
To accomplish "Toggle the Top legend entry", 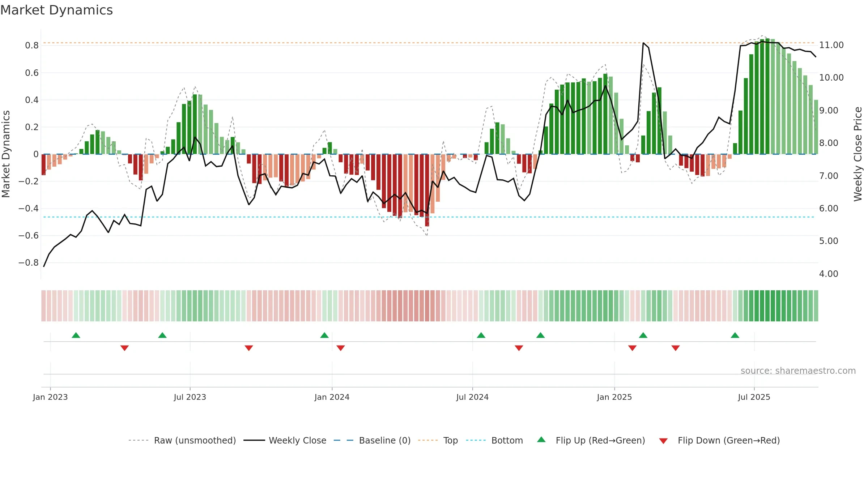I will tap(438, 440).
